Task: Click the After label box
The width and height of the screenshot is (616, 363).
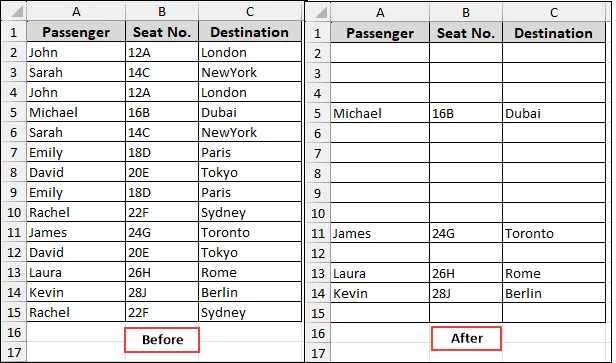Action: point(466,338)
